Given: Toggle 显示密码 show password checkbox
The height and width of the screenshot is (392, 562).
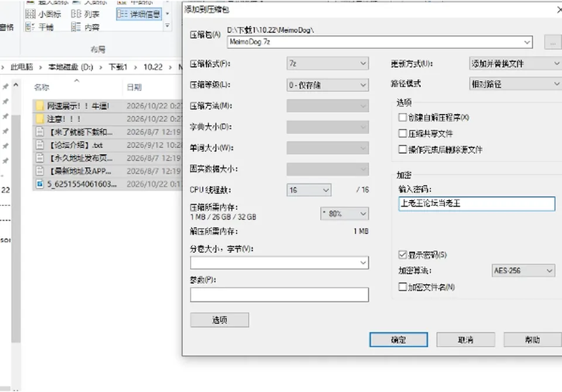Looking at the screenshot, I should [x=403, y=255].
